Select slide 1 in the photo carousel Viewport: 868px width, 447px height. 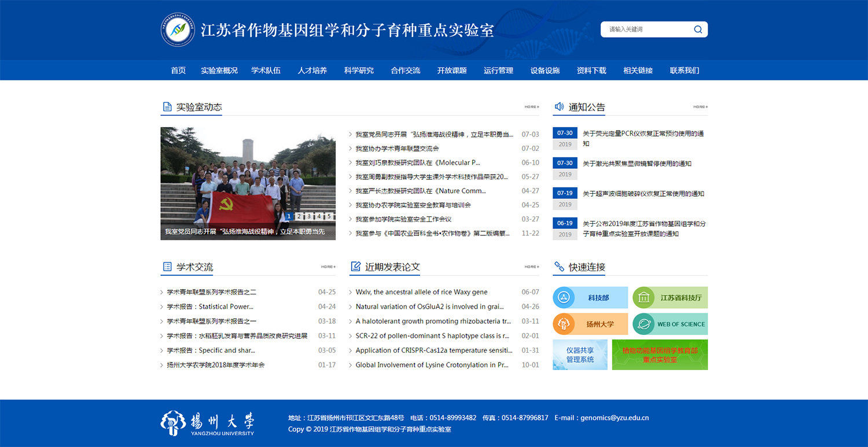coord(289,216)
